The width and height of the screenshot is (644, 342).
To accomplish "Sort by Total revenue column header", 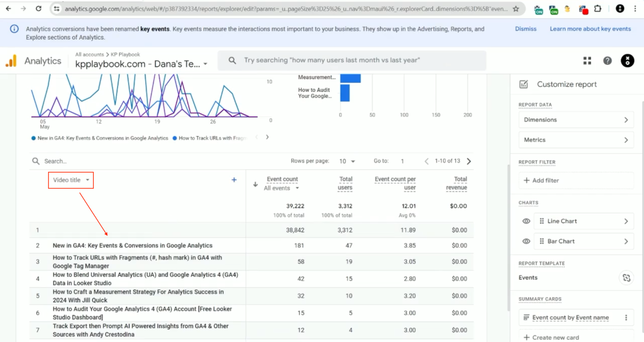I will click(457, 183).
